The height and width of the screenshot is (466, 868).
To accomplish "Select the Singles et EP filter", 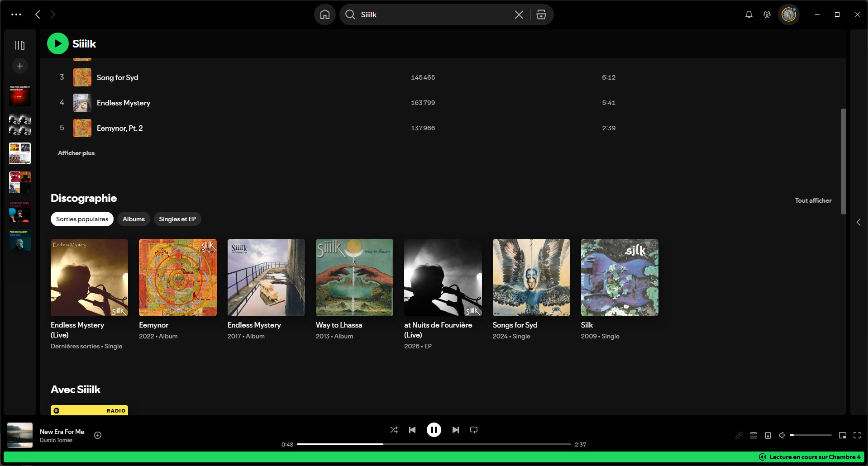I will [x=177, y=219].
